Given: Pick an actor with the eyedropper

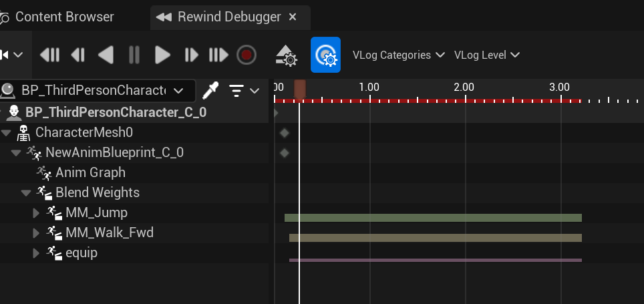Looking at the screenshot, I should click(x=210, y=90).
